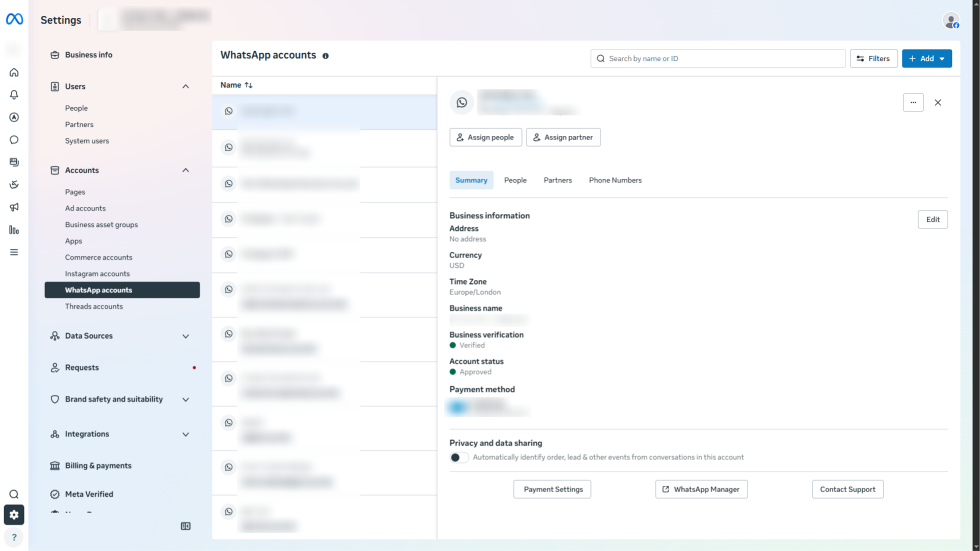Edit business information
The image size is (980, 551).
pos(933,220)
